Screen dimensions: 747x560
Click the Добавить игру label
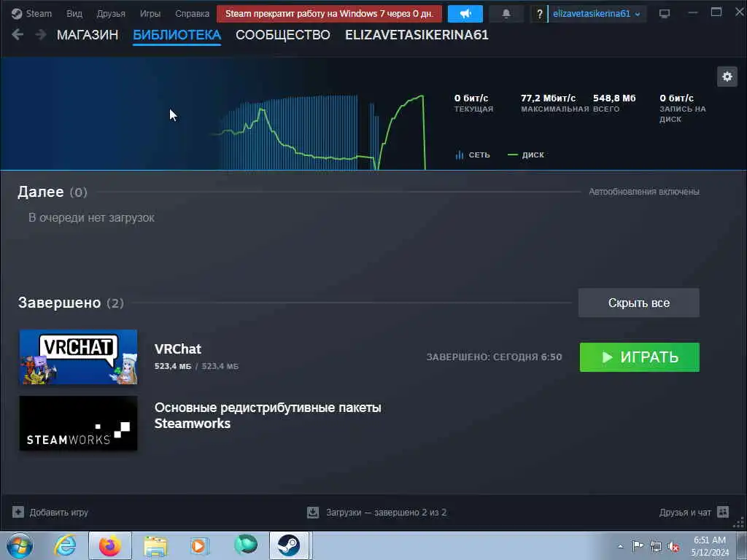coord(58,513)
